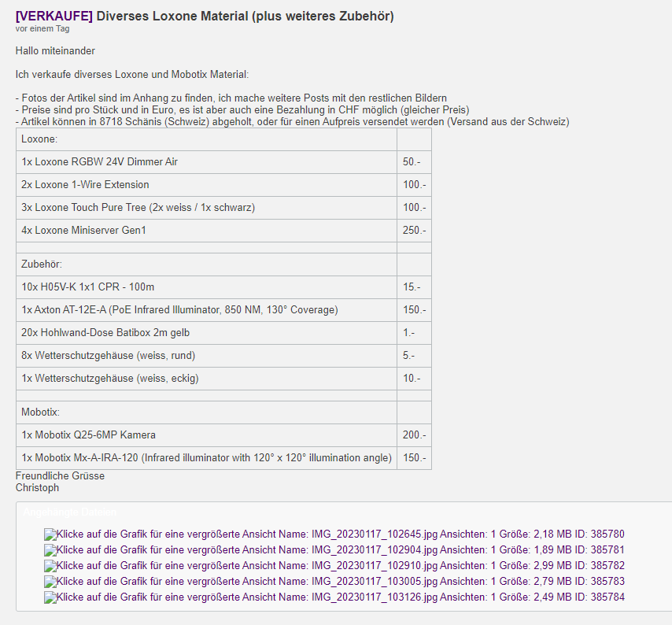Select '2x Loxone 1-Wire Extension' cell

[207, 185]
